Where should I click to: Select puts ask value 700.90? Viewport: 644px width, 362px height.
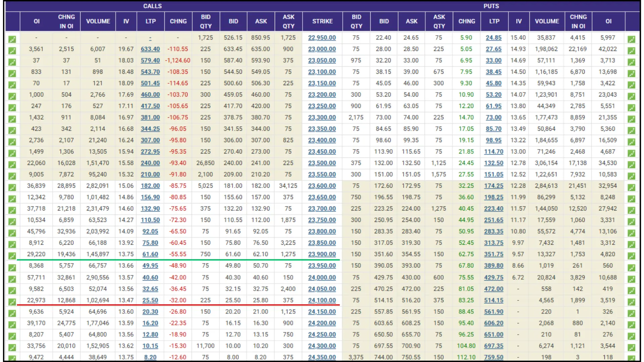(411, 346)
